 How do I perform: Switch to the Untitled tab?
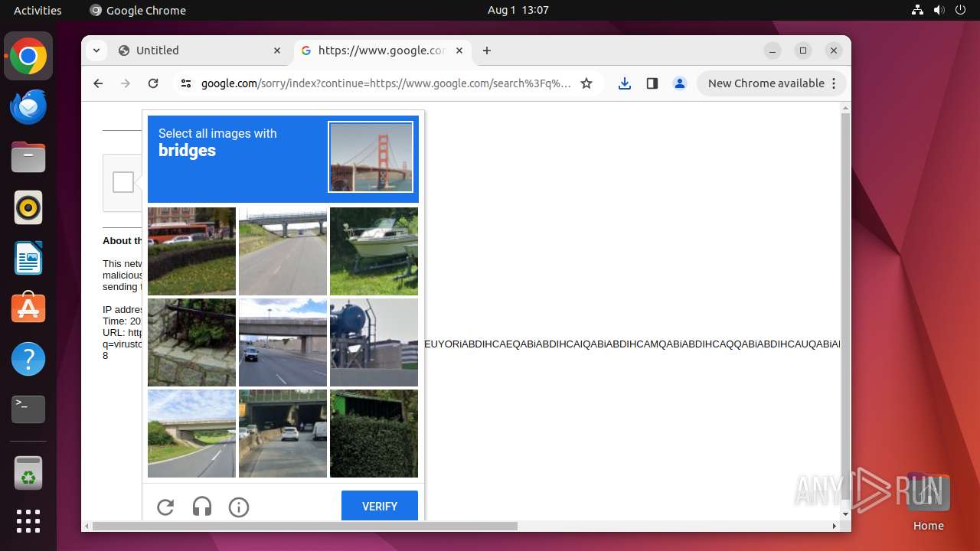point(201,51)
